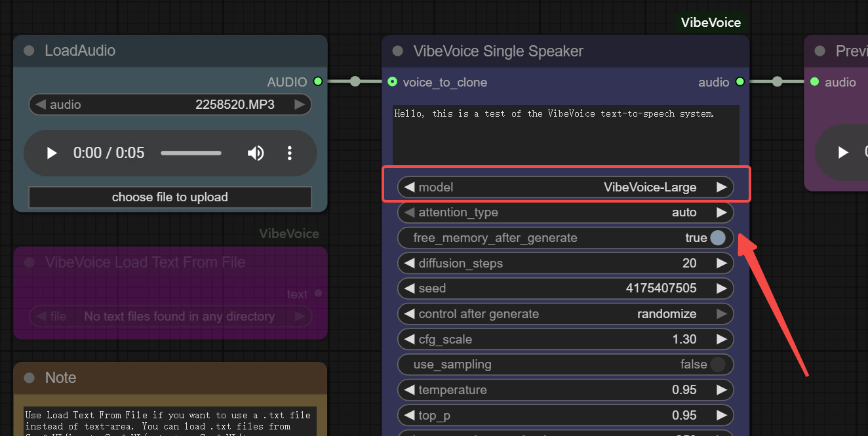Select previous control after generate option
868x436 pixels.
409,314
